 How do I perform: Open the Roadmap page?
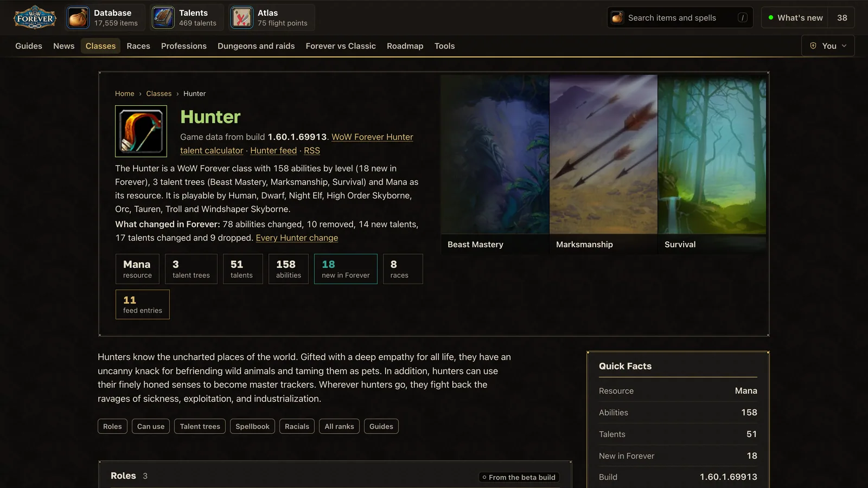(405, 46)
